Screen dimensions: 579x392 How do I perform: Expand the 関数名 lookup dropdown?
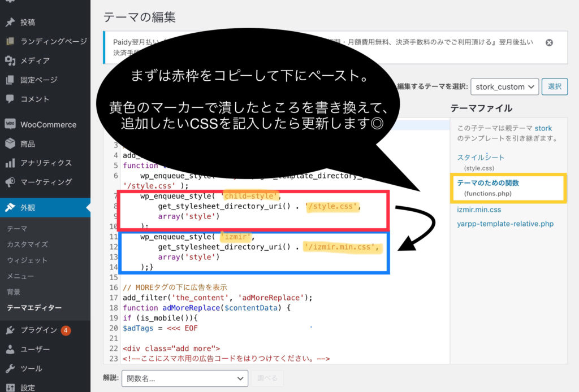point(184,378)
